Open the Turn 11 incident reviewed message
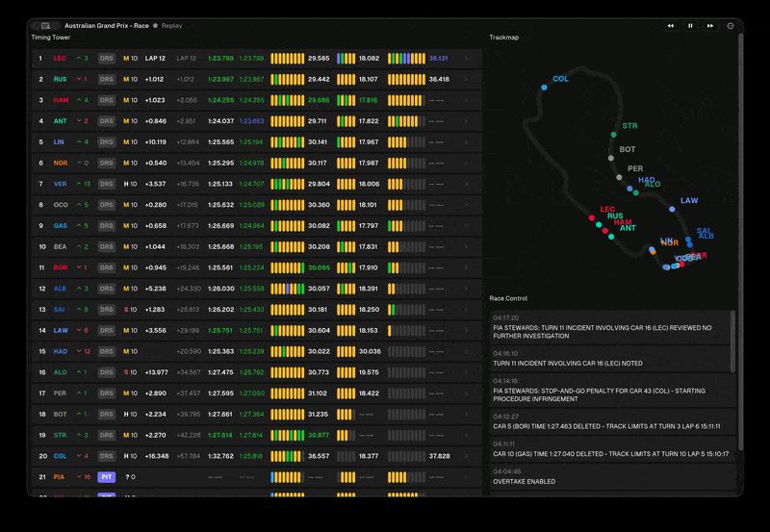Image resolution: width=770 pixels, height=532 pixels. [610, 327]
